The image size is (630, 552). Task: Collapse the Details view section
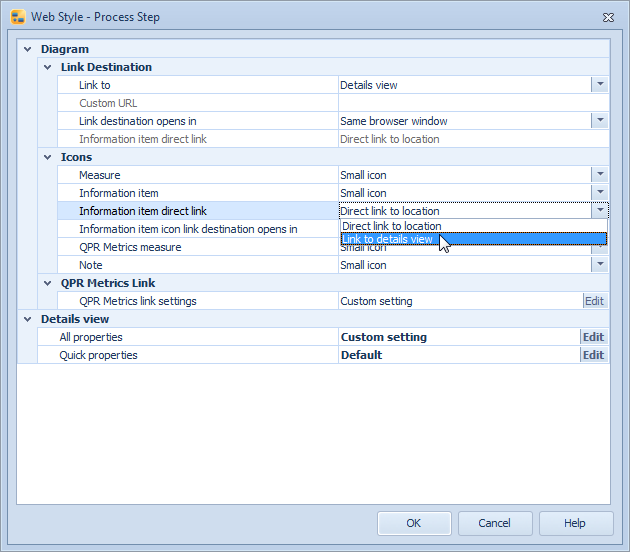[27, 319]
